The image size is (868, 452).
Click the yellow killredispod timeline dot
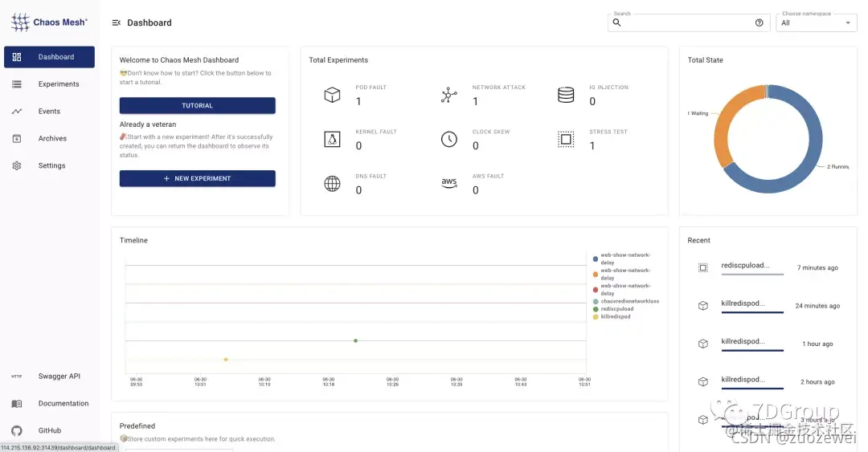pyautogui.click(x=226, y=360)
